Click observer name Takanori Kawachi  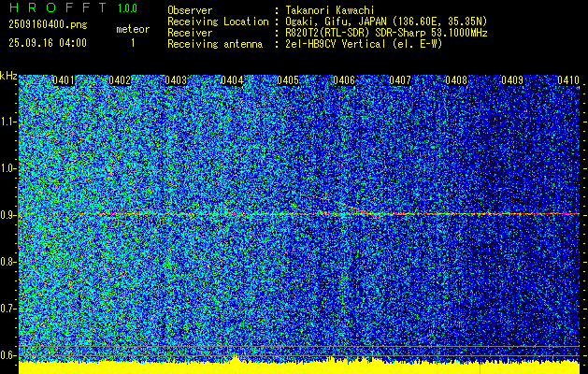[x=330, y=10]
